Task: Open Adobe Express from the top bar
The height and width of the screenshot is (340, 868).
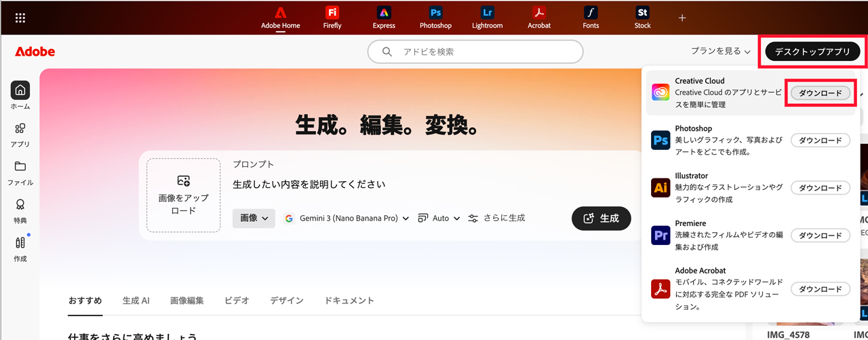Action: (384, 18)
